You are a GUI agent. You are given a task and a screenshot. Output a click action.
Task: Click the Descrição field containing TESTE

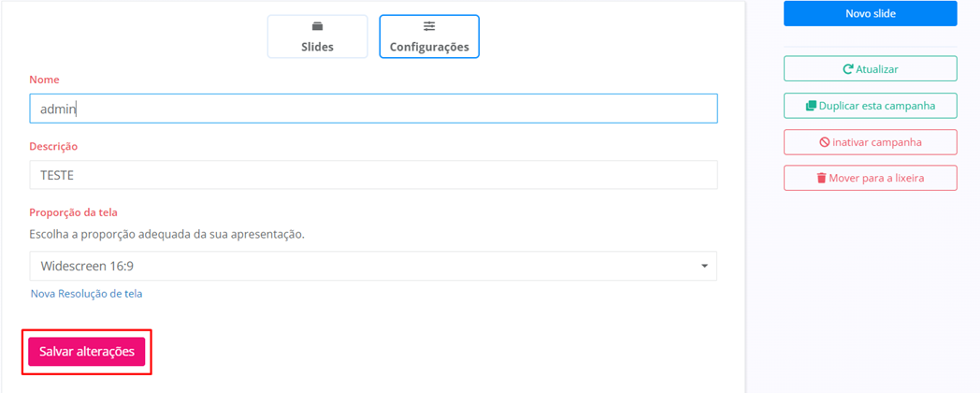pos(372,175)
